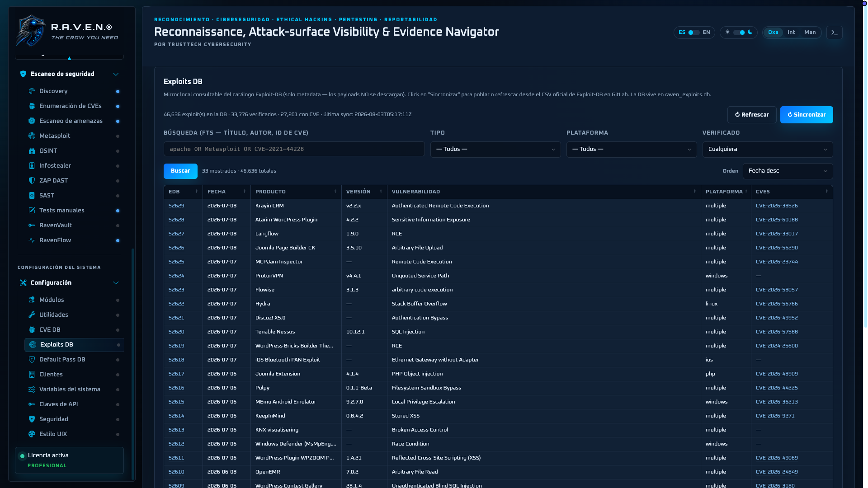Click the OSINT binoculars icon
Viewport: 868px width, 488px height.
point(32,151)
